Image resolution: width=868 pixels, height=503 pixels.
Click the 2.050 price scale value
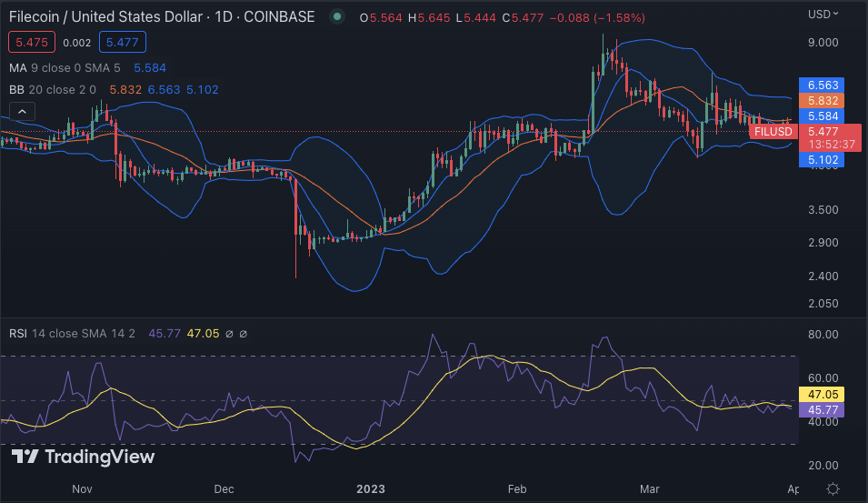823,304
